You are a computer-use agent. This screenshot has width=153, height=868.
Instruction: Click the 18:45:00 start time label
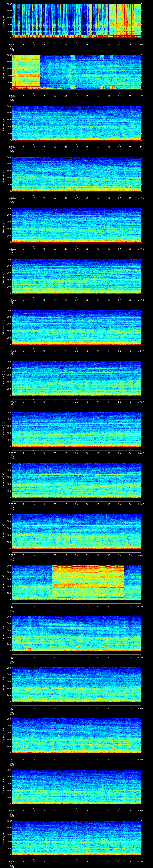(12, 862)
